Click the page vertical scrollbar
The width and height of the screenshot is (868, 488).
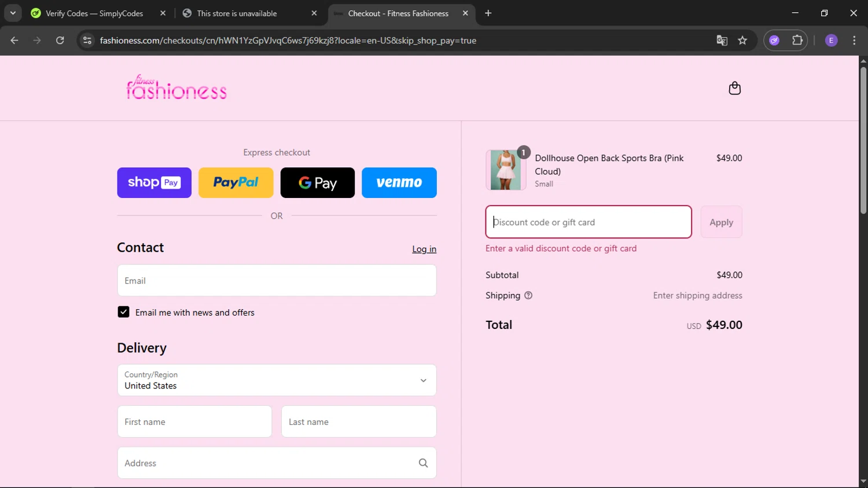863,140
